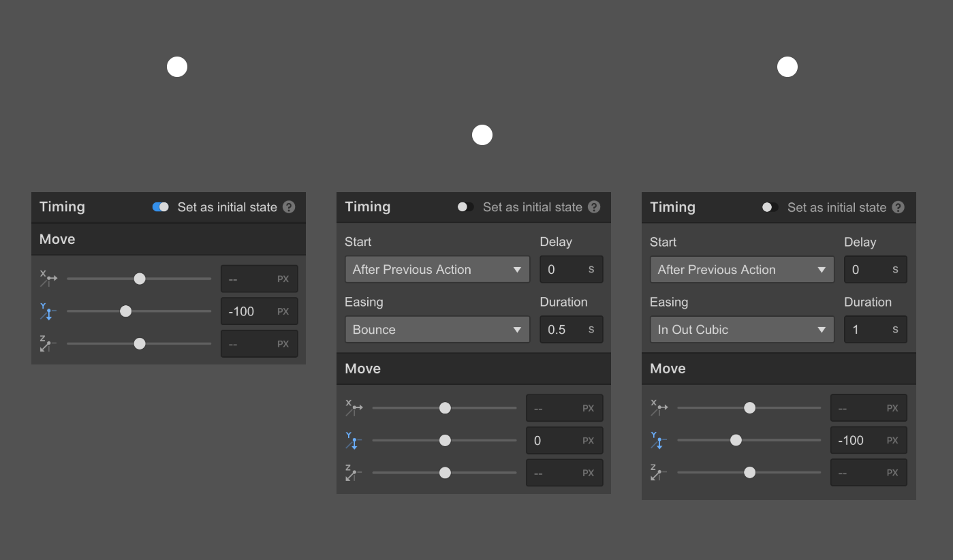Image resolution: width=953 pixels, height=560 pixels.
Task: Click the X move slider in the Bounce panel
Action: coord(444,408)
